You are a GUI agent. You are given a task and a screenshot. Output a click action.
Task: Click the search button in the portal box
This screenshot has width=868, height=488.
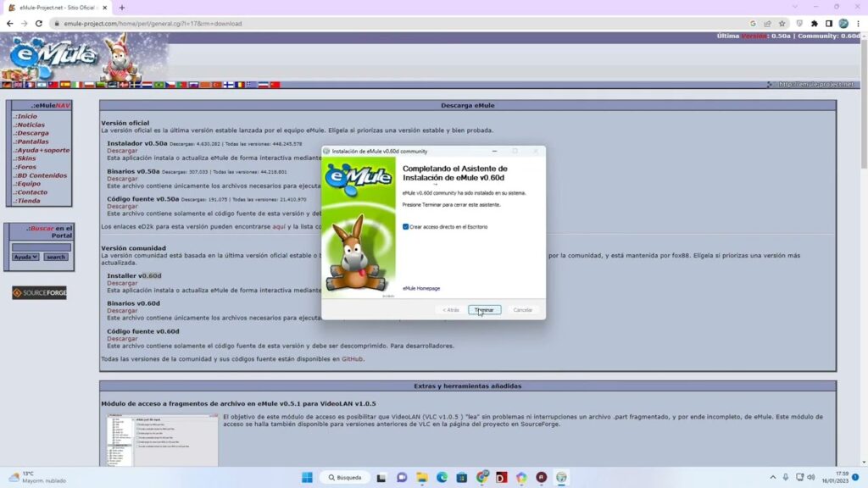click(x=55, y=258)
